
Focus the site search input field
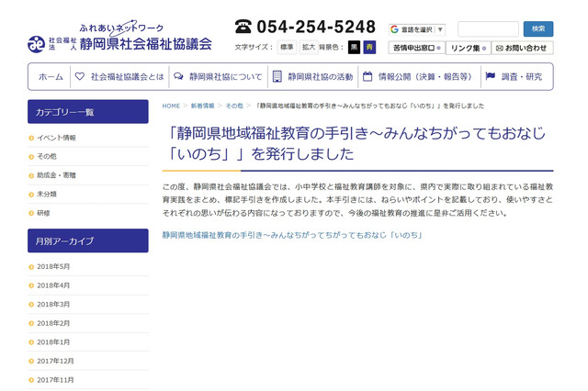pos(488,28)
